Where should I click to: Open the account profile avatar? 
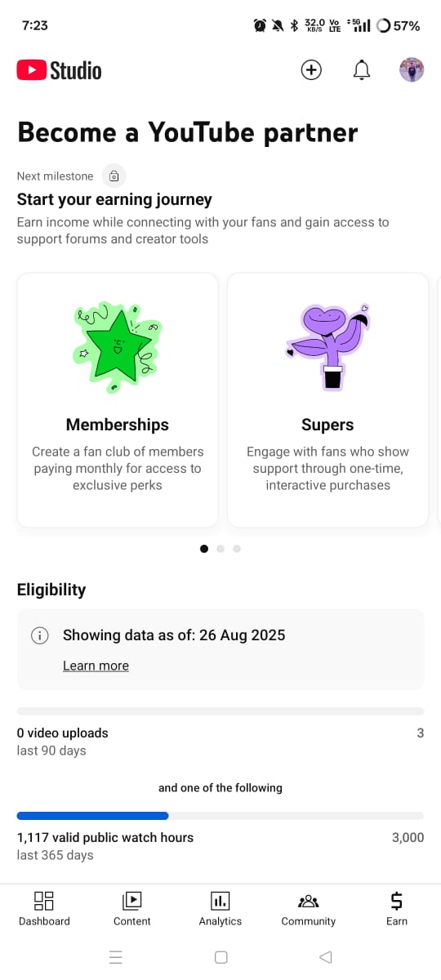click(412, 70)
